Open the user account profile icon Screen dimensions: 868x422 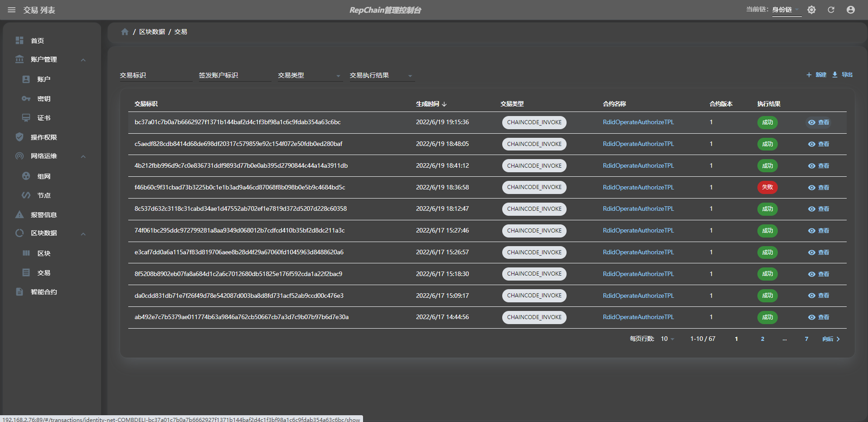[851, 10]
